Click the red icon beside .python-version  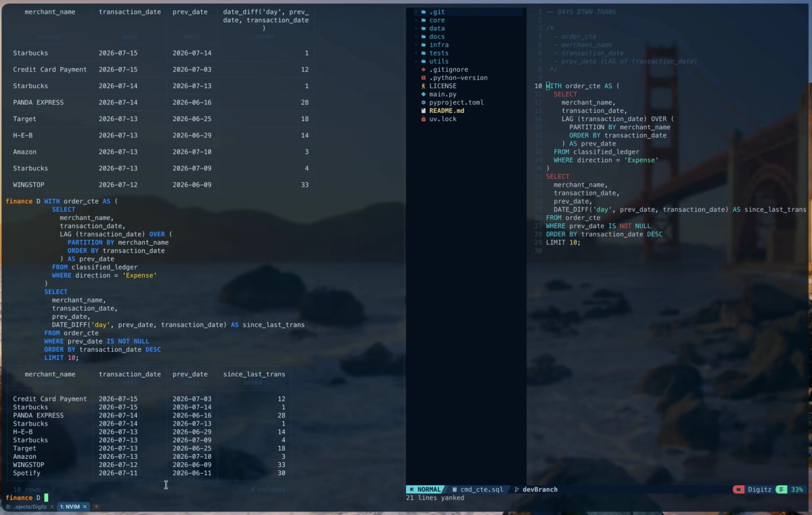pyautogui.click(x=423, y=78)
